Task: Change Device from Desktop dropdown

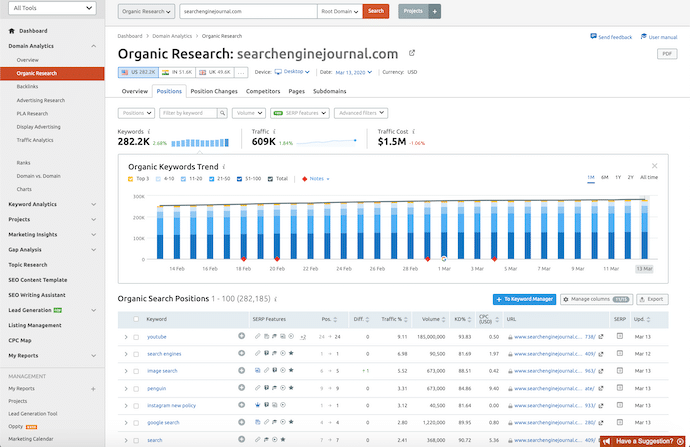Action: 292,72
